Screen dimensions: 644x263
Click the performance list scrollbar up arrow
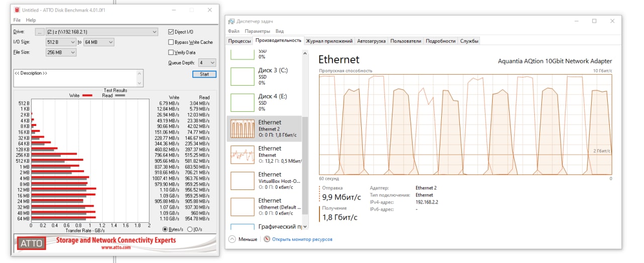[304, 52]
